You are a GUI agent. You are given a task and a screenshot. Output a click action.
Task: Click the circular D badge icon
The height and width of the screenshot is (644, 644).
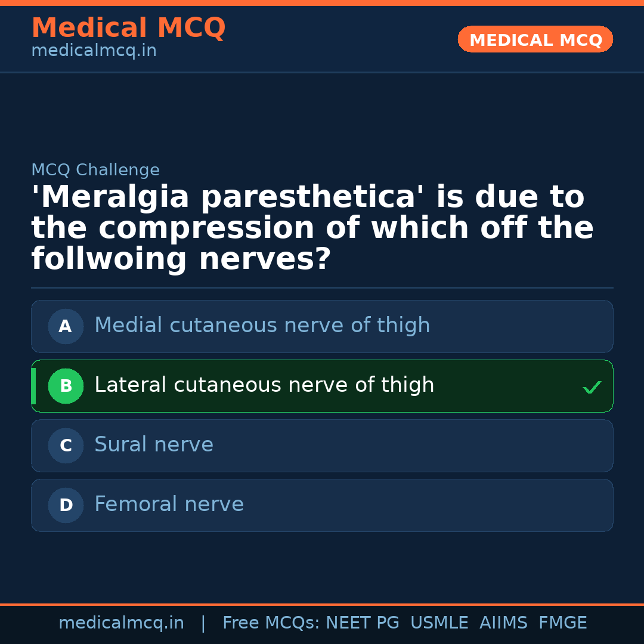click(x=66, y=505)
